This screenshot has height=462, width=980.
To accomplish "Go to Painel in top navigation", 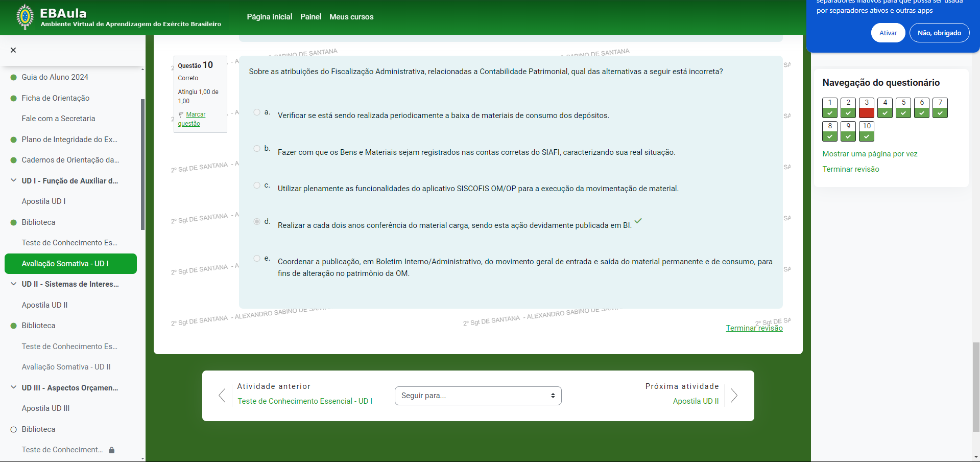I will 310,17.
